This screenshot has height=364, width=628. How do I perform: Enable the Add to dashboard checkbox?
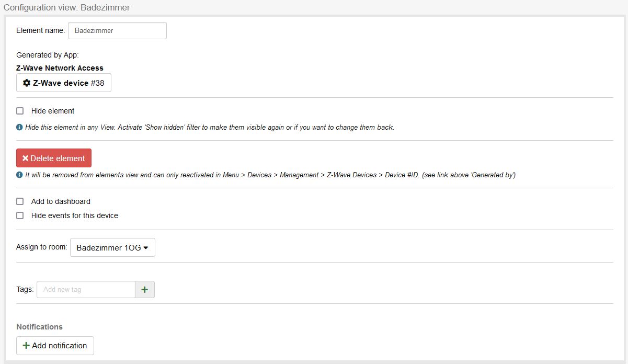(x=20, y=201)
